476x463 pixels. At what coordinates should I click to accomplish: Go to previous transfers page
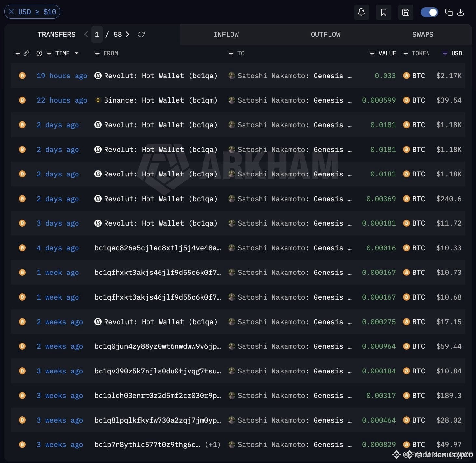86,34
